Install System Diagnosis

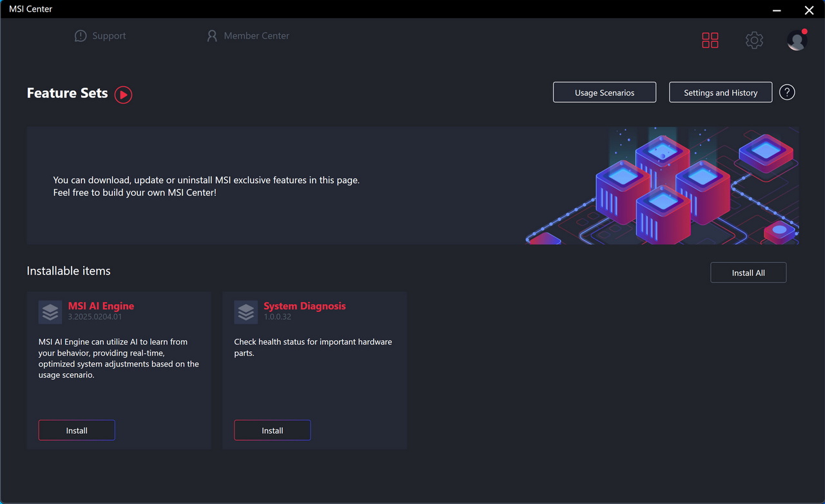tap(272, 431)
